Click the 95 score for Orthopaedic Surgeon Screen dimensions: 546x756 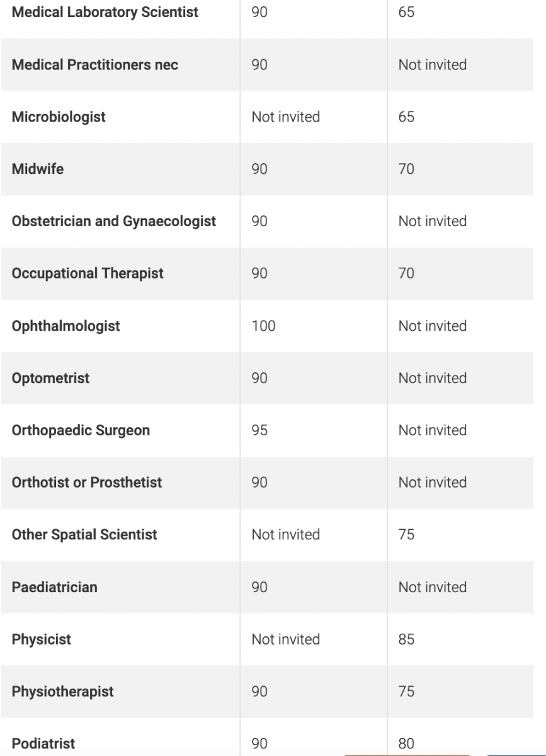tap(259, 430)
